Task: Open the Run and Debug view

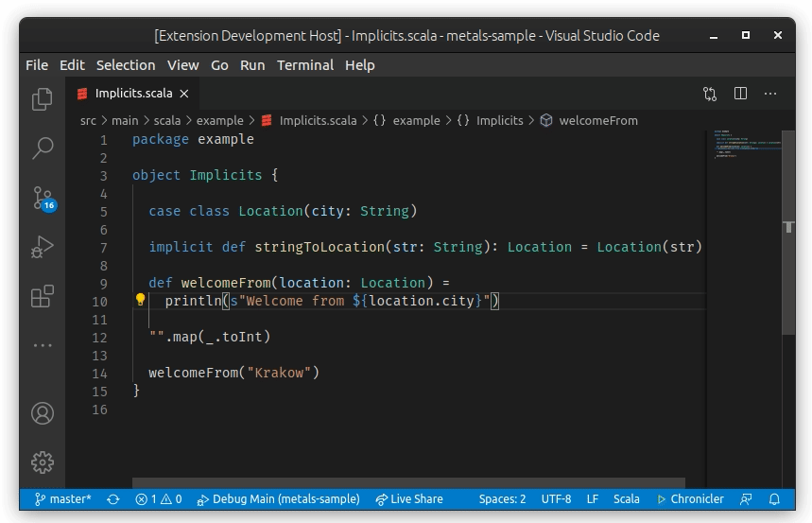Action: tap(43, 247)
